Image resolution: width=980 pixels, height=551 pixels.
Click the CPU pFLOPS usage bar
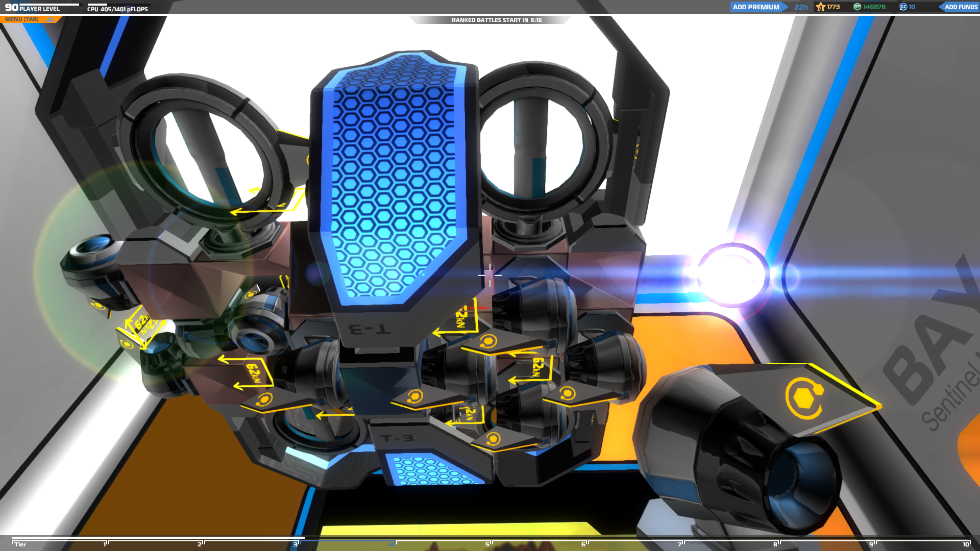coord(118,5)
